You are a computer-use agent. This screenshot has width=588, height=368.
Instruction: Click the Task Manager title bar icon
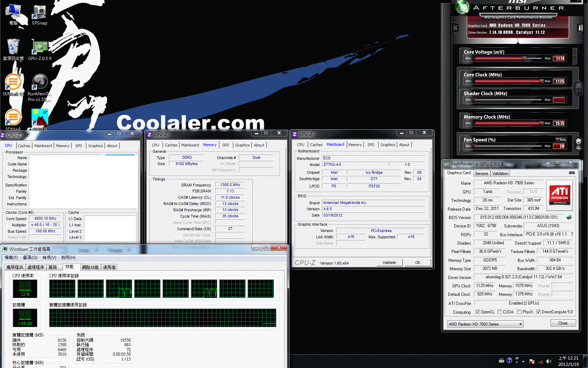5,249
